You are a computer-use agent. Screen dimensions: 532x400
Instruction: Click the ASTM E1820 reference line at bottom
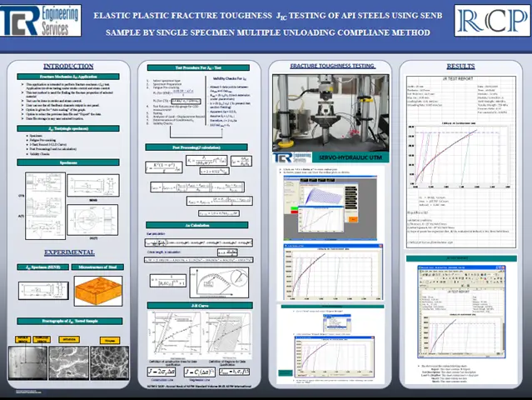[200, 387]
